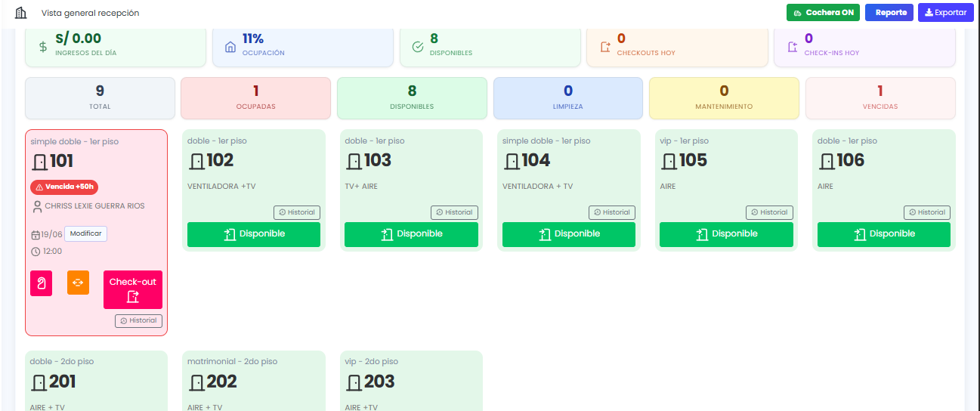Open Historial for room 106
This screenshot has height=411, width=980.
[x=927, y=212]
